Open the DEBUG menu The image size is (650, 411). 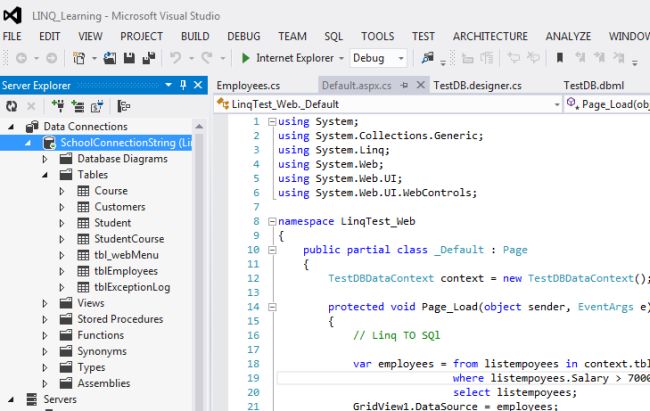click(243, 36)
